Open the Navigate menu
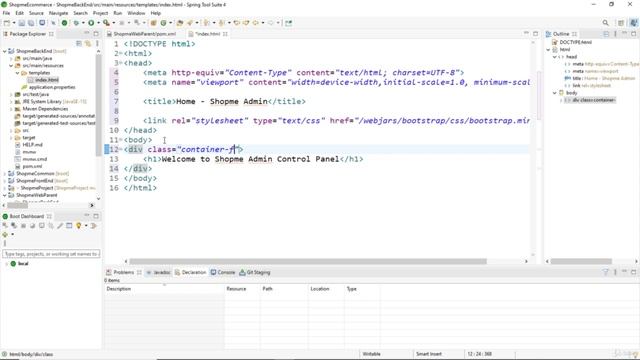Image resolution: width=640 pixels, height=360 pixels. tap(58, 13)
